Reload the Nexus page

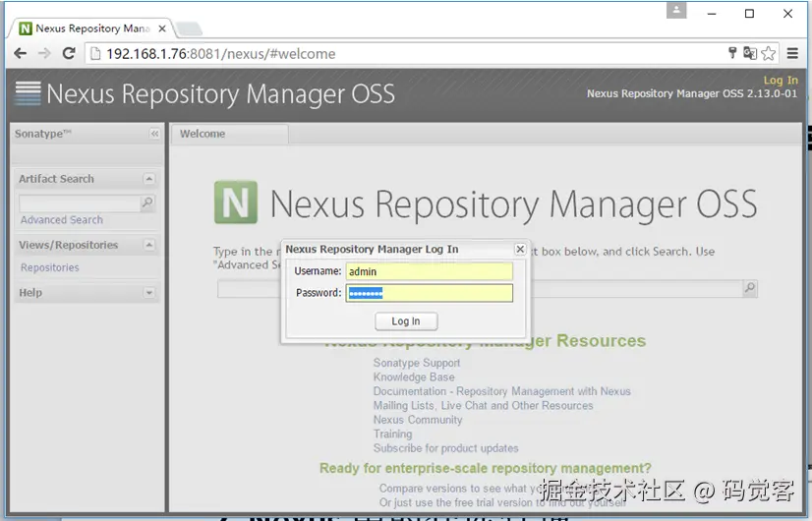point(69,53)
